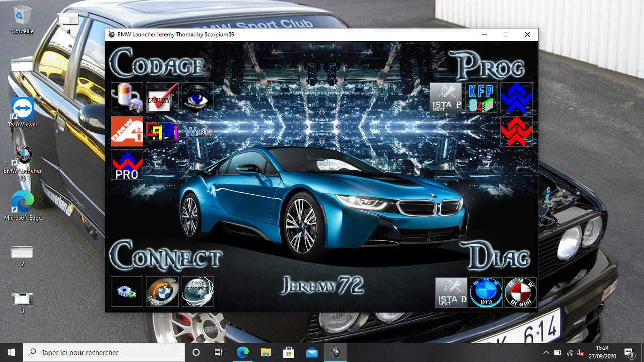The height and width of the screenshot is (362, 644).
Task: Open the Easy Connect tool
Action: click(x=197, y=292)
